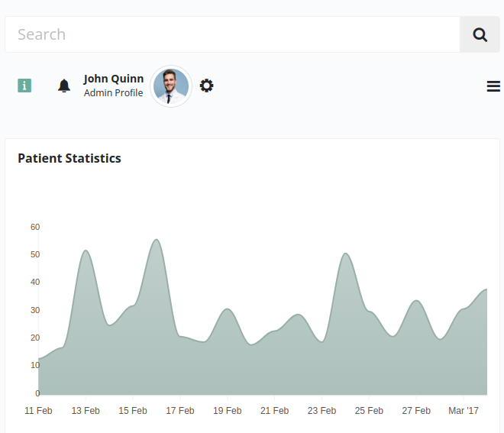Viewport: 504px width, 433px height.
Task: Click the peak between 23 Feb and 25 Feb
Action: (x=345, y=254)
